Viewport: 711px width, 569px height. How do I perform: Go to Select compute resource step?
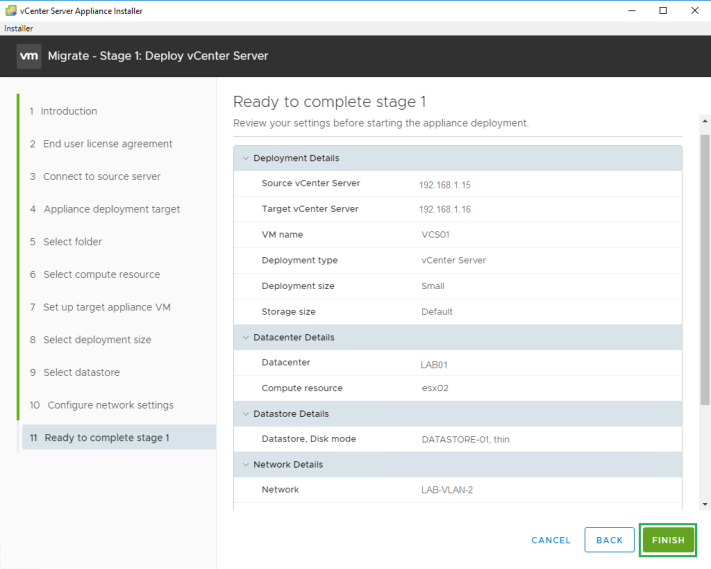tap(101, 274)
